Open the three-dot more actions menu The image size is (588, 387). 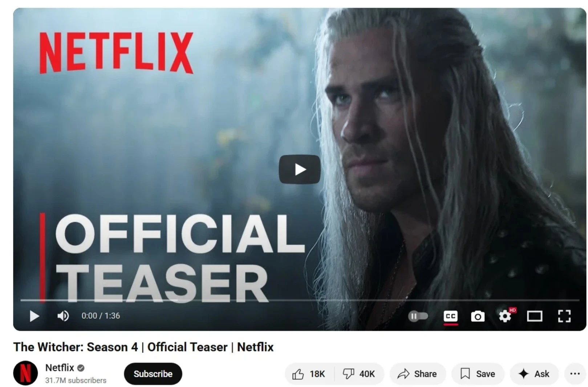pyautogui.click(x=575, y=374)
